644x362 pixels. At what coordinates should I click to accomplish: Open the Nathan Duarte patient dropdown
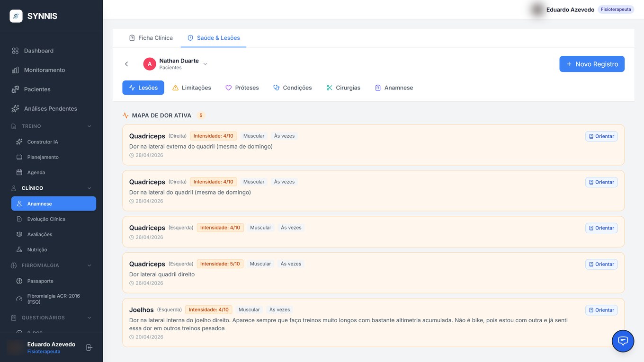click(x=206, y=64)
